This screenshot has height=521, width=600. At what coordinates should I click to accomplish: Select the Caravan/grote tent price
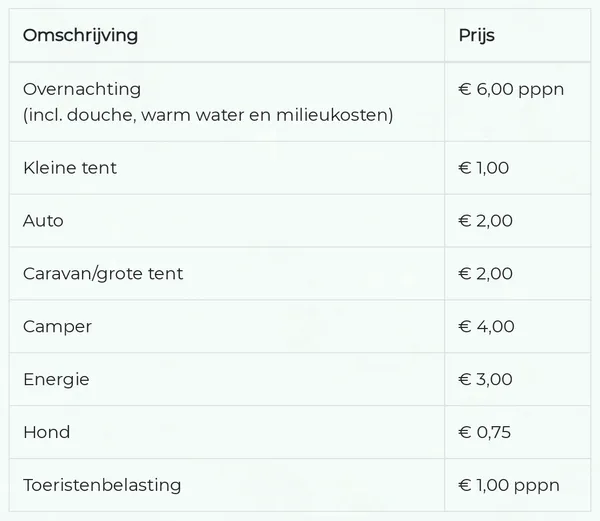click(485, 274)
